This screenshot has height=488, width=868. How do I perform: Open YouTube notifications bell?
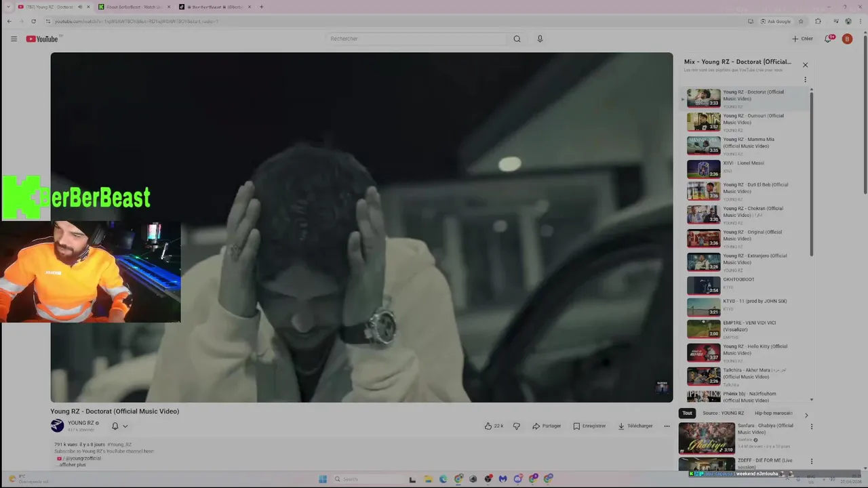click(828, 39)
